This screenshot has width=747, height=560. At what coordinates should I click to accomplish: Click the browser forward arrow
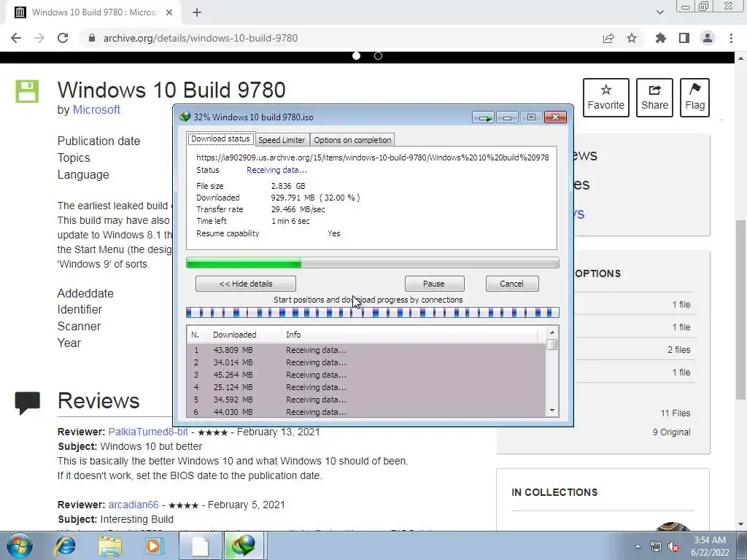coord(39,38)
